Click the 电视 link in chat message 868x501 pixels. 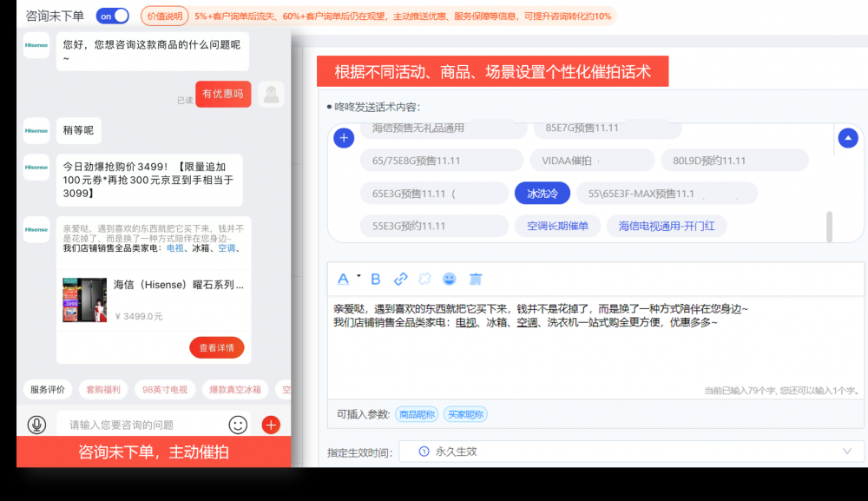[x=175, y=248]
